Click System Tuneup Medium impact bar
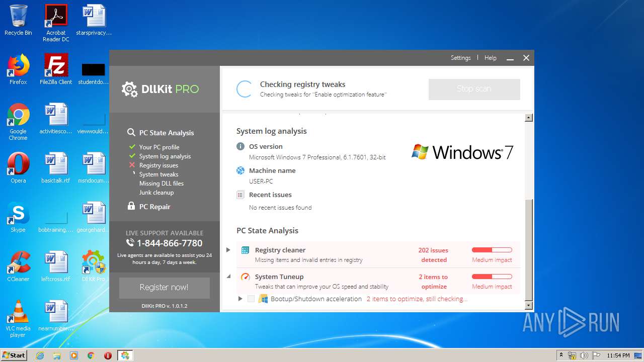The width and height of the screenshot is (644, 362). point(492,277)
